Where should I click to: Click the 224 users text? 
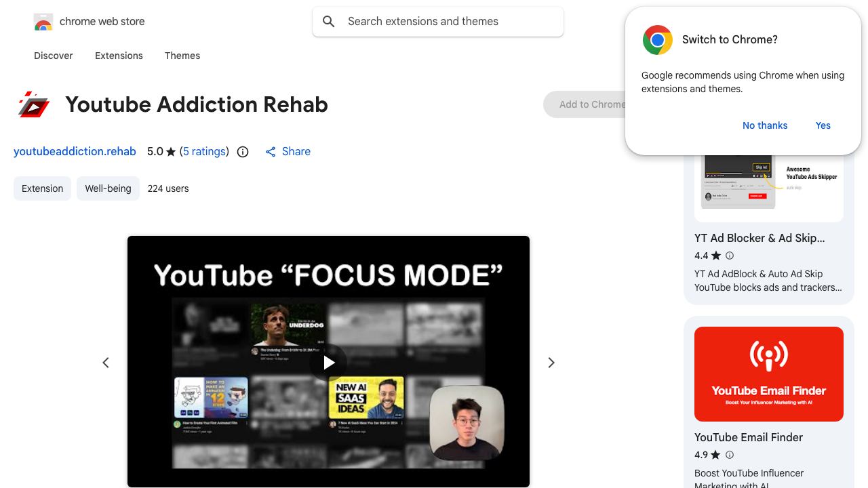click(168, 188)
